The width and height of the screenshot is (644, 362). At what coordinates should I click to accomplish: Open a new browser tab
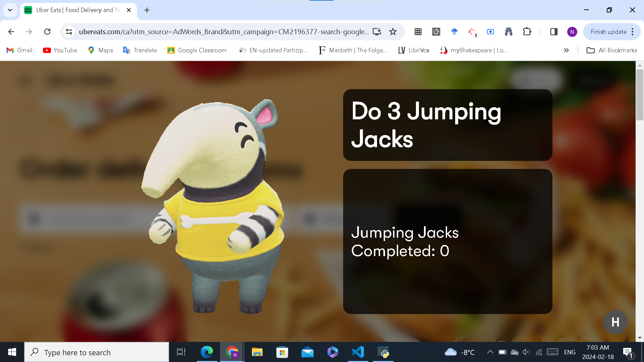(147, 10)
